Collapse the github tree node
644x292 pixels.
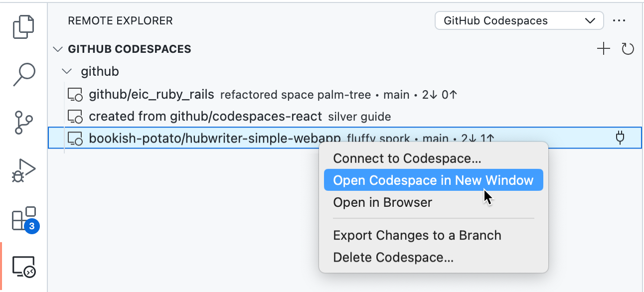coord(67,71)
